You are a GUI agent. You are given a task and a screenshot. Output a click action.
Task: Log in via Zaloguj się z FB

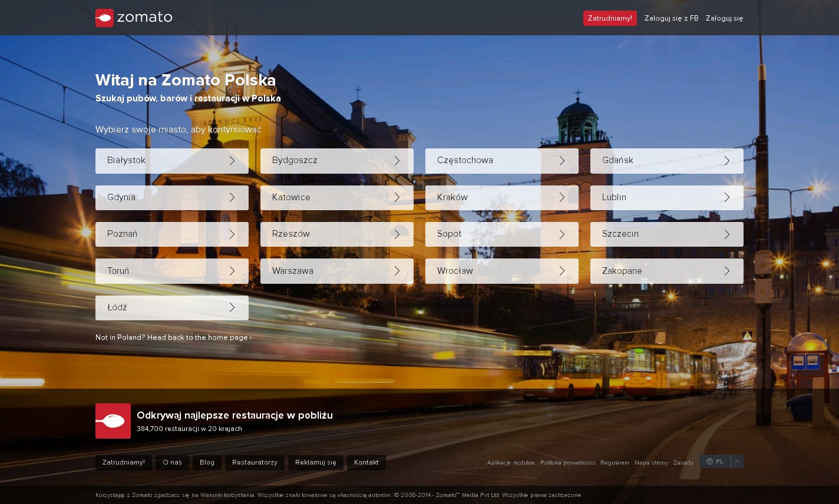671,18
